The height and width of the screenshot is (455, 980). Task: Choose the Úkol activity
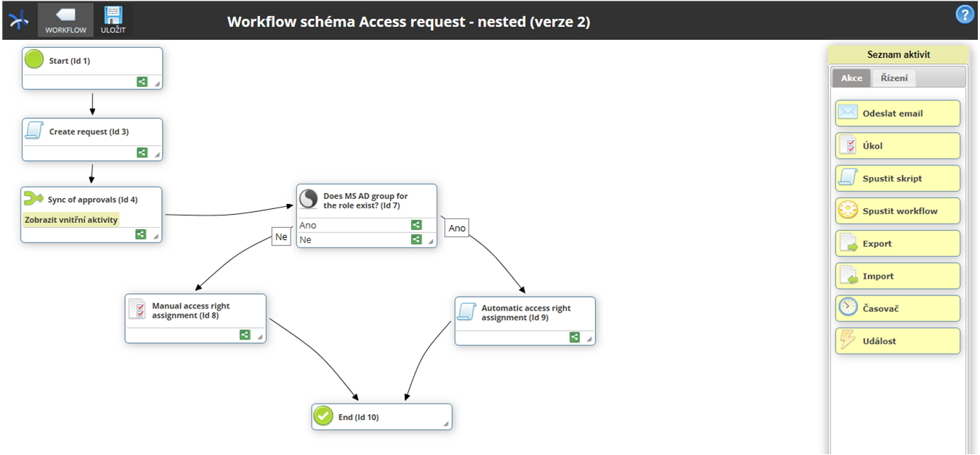coord(897,146)
